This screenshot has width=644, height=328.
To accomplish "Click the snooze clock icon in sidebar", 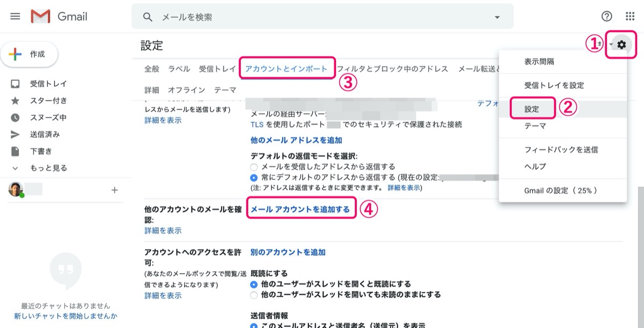I will (x=15, y=117).
